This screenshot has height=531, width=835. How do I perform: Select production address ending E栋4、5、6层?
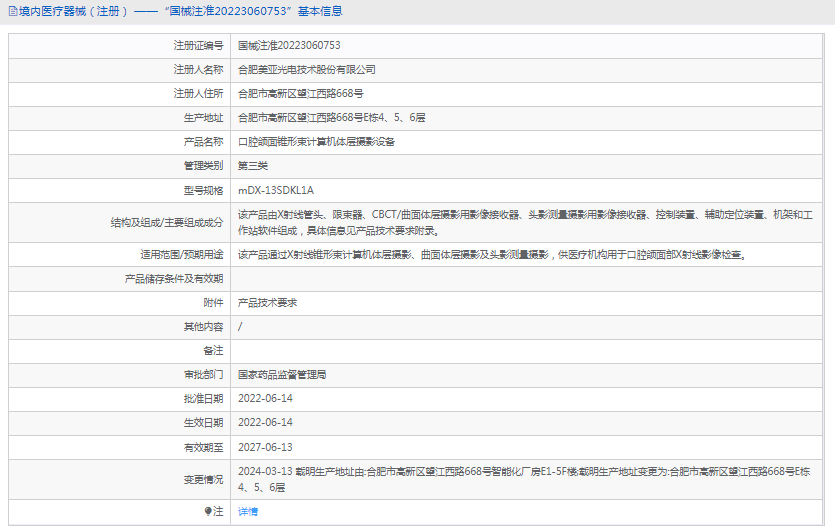coord(331,118)
